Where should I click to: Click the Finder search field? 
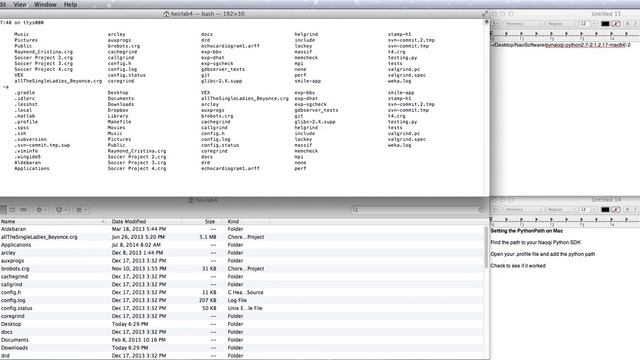pos(418,210)
